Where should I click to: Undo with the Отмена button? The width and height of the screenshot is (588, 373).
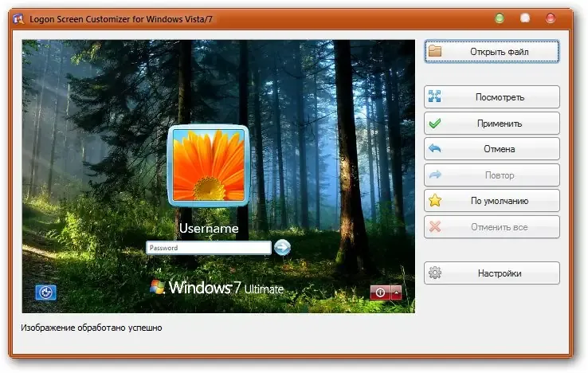coord(492,148)
